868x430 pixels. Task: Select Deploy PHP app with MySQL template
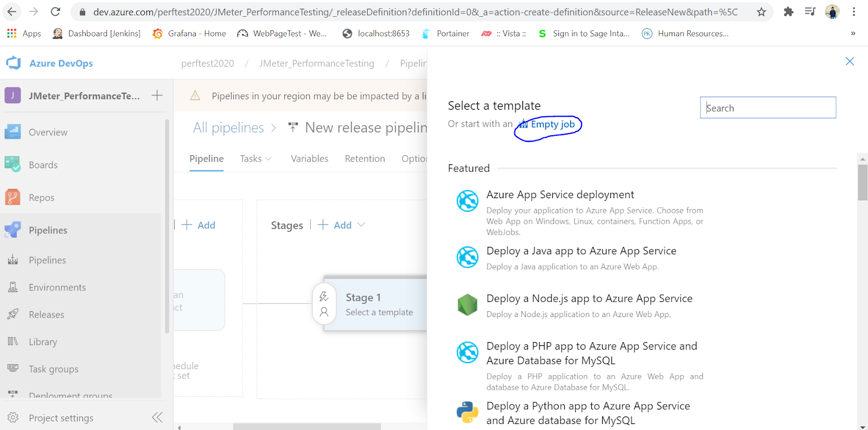click(x=580, y=366)
